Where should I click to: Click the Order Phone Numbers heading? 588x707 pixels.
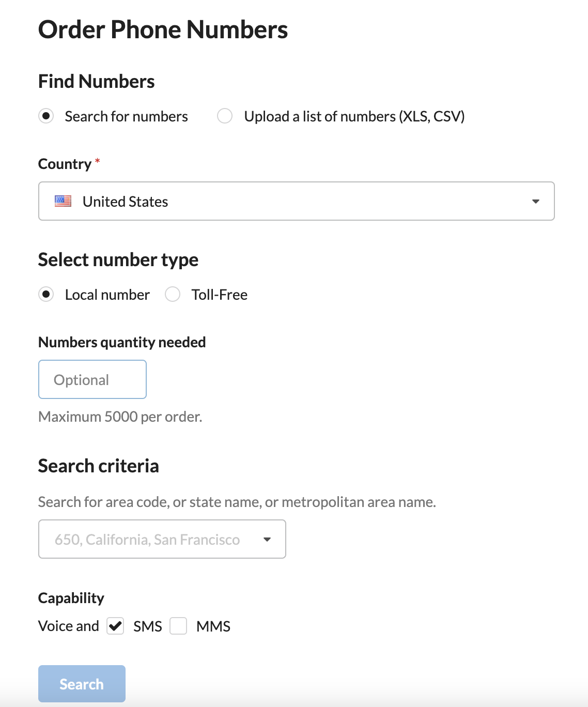coord(163,29)
